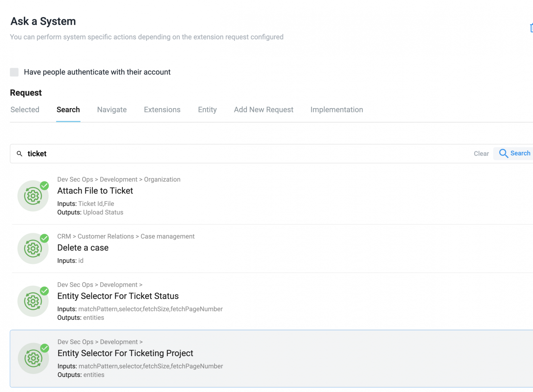
Task: Click the gear icon for Entity Selector For Ticket Status
Action: click(x=33, y=301)
